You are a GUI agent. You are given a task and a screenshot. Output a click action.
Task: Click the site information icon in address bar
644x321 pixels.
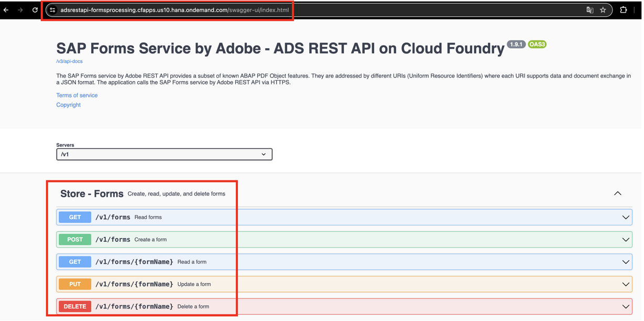[52, 10]
